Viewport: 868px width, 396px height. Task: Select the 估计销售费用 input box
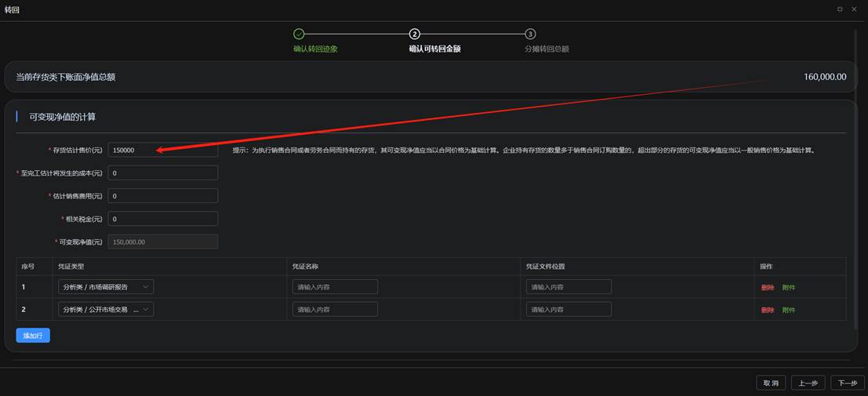tap(162, 196)
